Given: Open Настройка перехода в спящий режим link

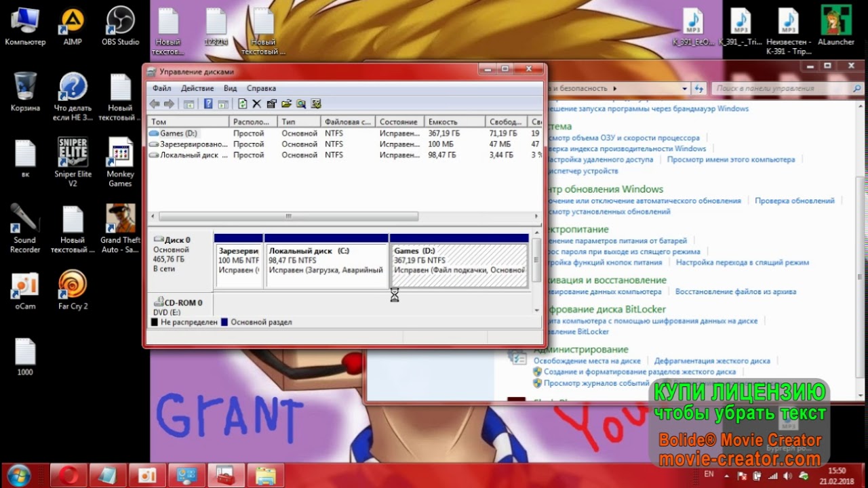Looking at the screenshot, I should [743, 262].
